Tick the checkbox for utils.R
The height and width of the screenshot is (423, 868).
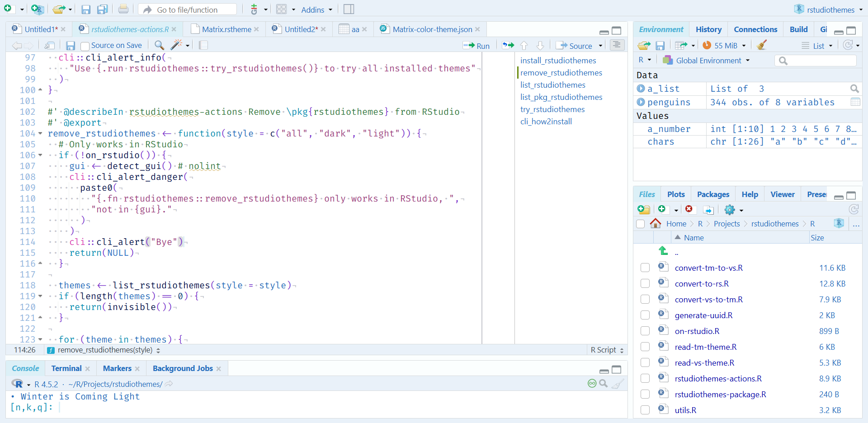click(x=645, y=410)
